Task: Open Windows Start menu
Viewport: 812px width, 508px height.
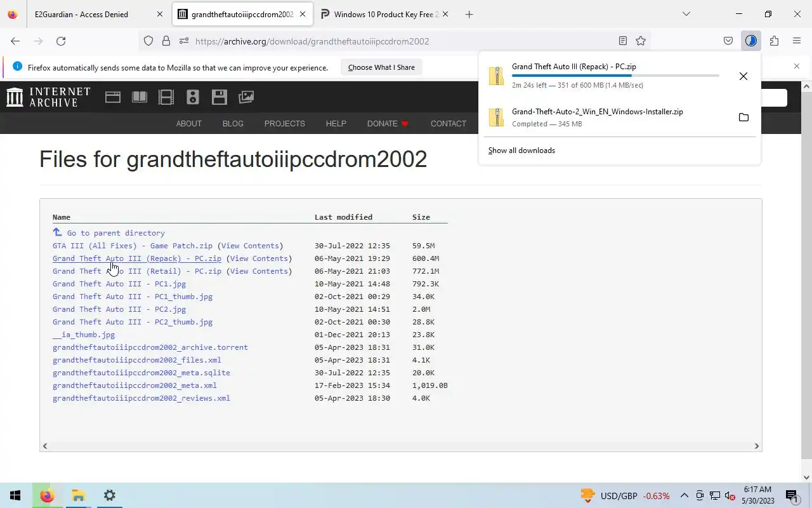Action: (x=15, y=495)
